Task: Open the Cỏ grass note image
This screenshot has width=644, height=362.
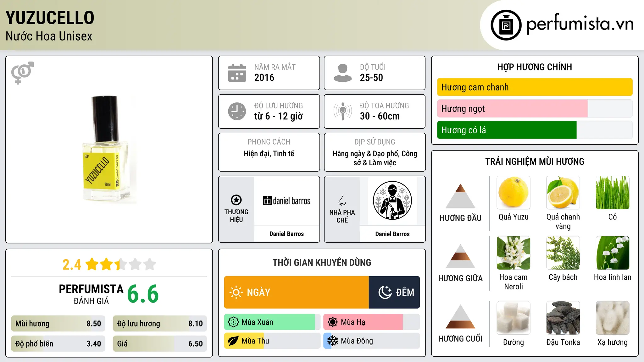Action: tap(613, 193)
